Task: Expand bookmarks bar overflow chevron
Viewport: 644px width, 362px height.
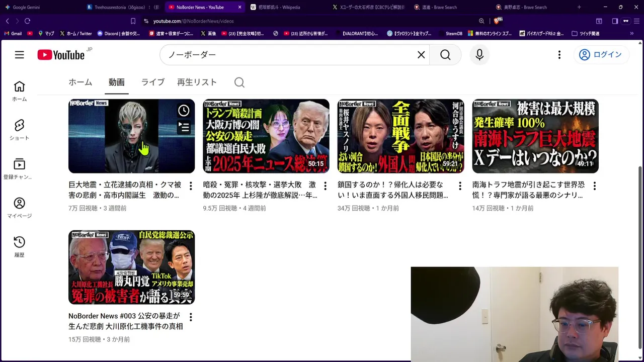Action: pos(632,34)
